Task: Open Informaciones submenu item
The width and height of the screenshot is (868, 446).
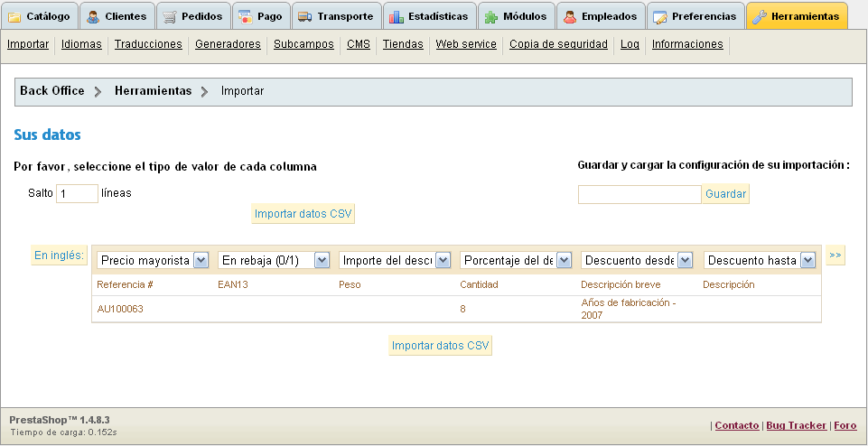Action: 687,44
